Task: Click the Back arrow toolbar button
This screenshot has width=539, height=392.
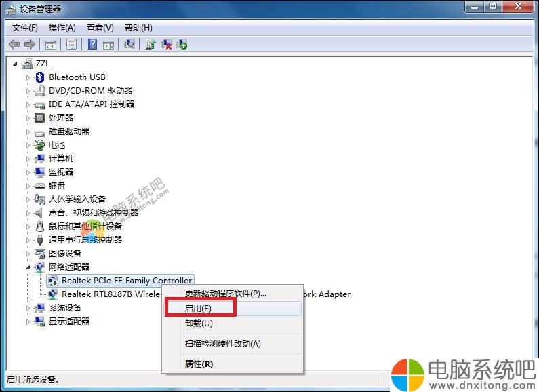Action: [14, 44]
